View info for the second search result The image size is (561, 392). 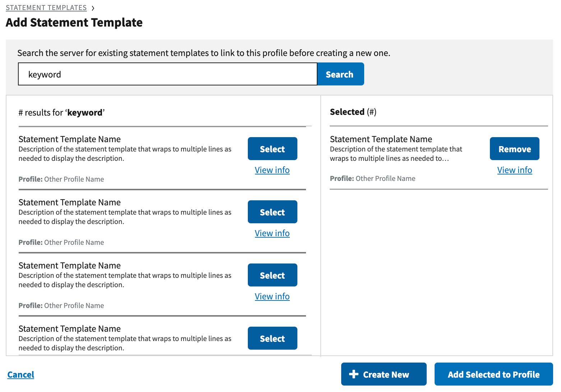pyautogui.click(x=272, y=233)
